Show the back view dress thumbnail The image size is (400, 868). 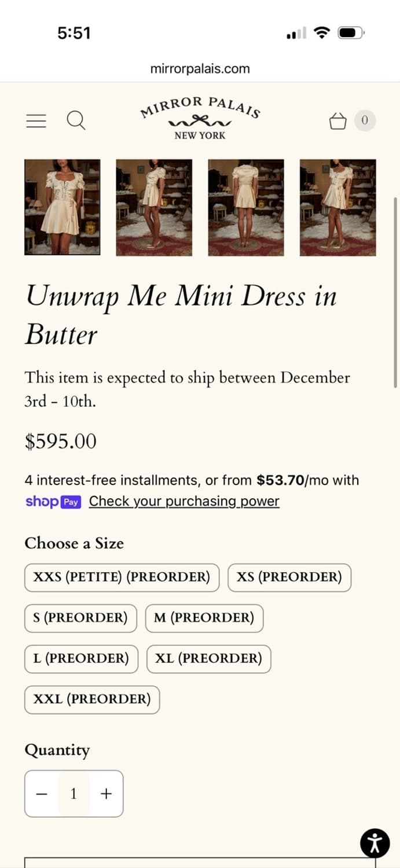(x=246, y=207)
